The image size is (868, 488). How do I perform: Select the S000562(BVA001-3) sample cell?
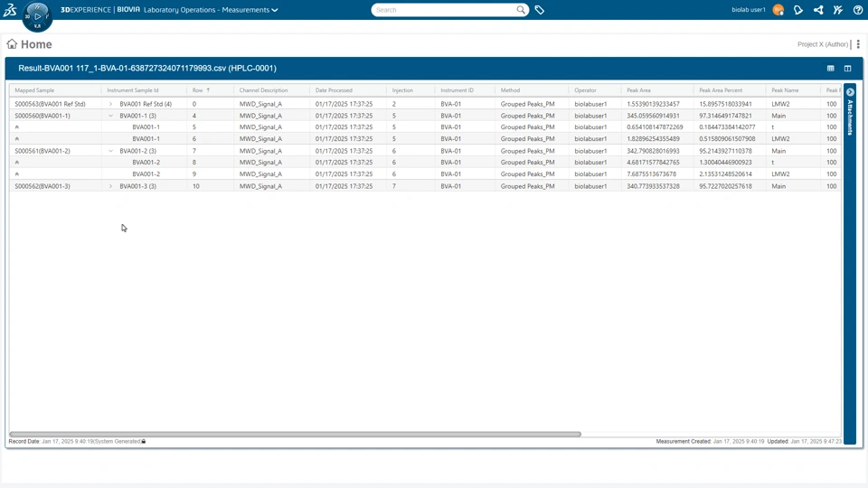(x=42, y=186)
